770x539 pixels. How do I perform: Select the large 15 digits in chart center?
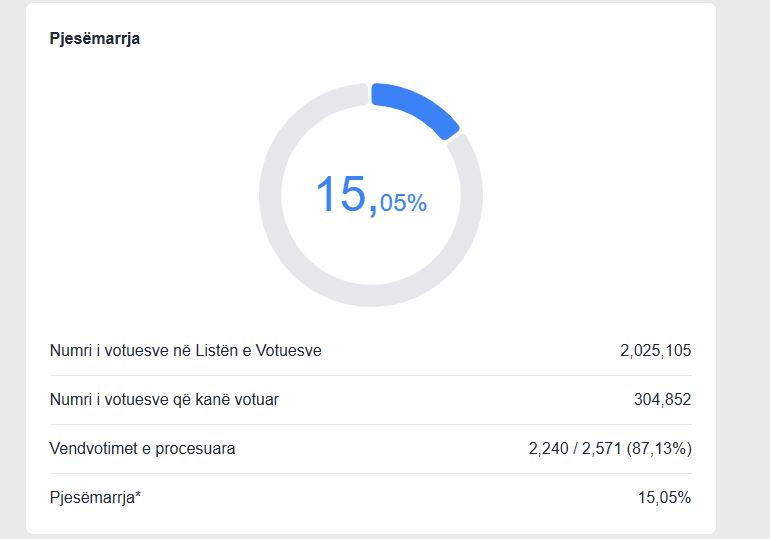tap(340, 194)
